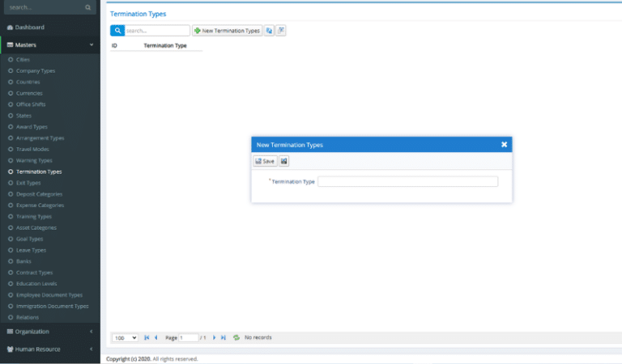
Task: Focus the Termination Types search box
Action: (x=157, y=31)
